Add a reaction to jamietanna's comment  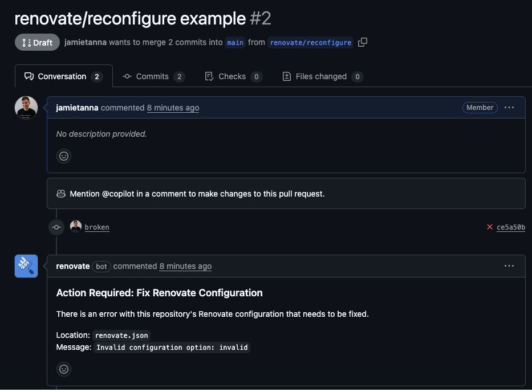(63, 156)
